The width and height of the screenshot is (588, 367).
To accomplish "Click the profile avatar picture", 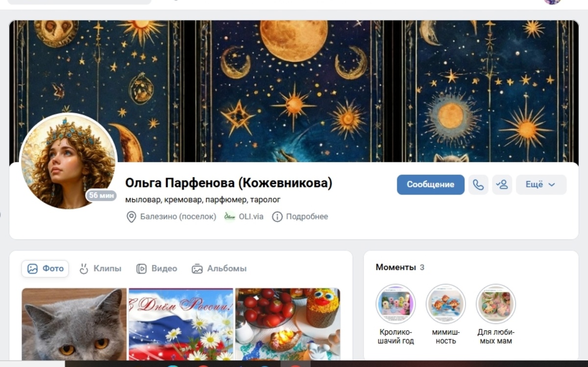I will (x=68, y=162).
